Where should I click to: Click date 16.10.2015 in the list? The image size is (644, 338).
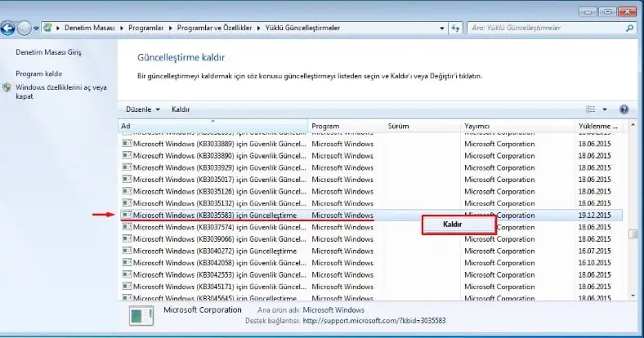pos(594,263)
